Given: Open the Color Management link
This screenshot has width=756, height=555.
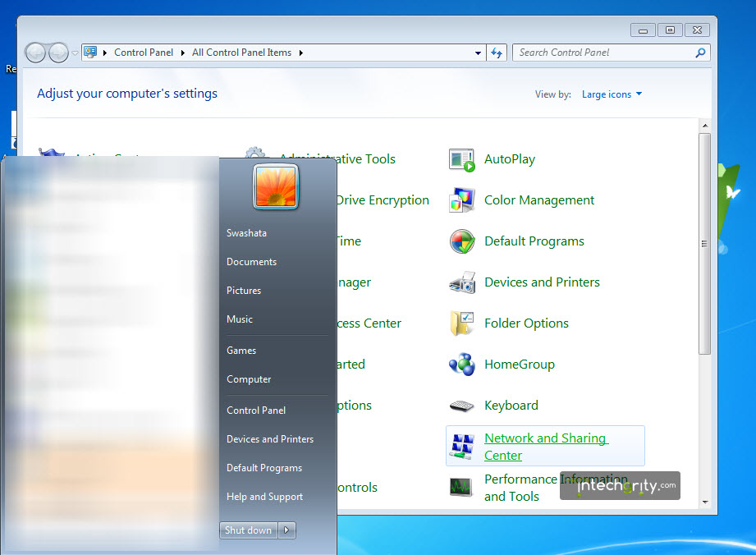Looking at the screenshot, I should click(539, 200).
